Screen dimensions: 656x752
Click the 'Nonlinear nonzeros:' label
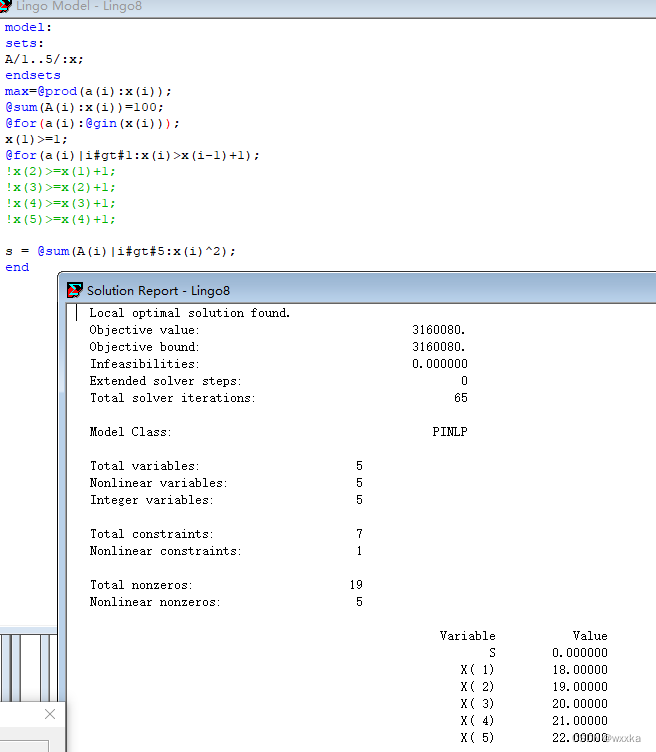[x=155, y=602]
